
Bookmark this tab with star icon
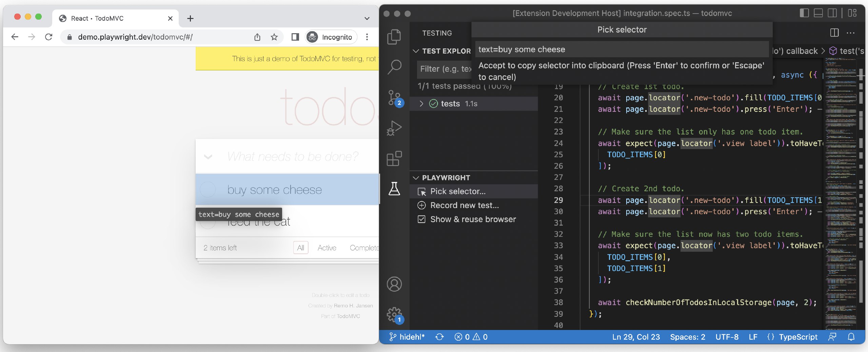point(274,37)
